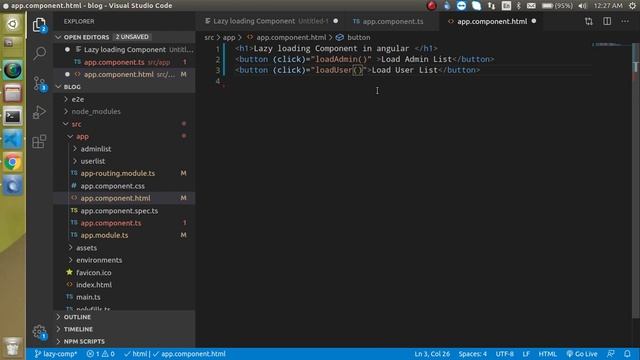Open app.component.spec.ts in the file tree

pyautogui.click(x=124, y=211)
